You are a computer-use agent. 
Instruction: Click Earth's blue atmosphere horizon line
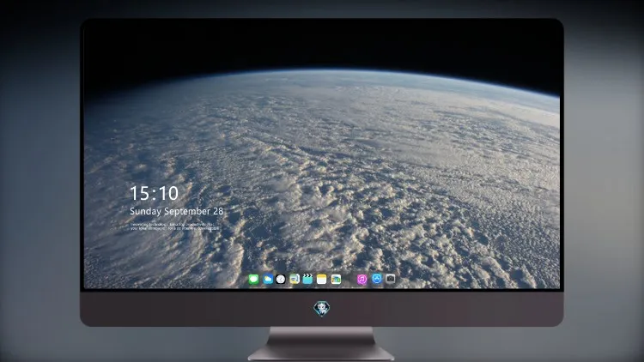[322, 70]
